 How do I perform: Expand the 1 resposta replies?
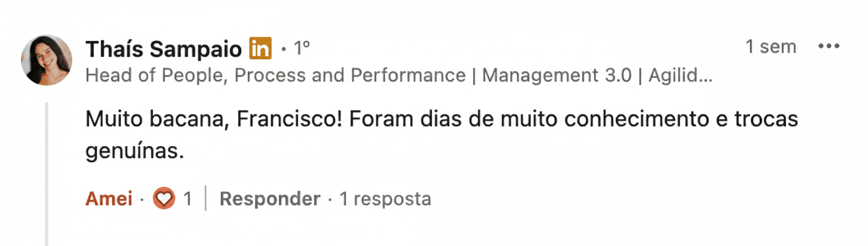pyautogui.click(x=385, y=199)
